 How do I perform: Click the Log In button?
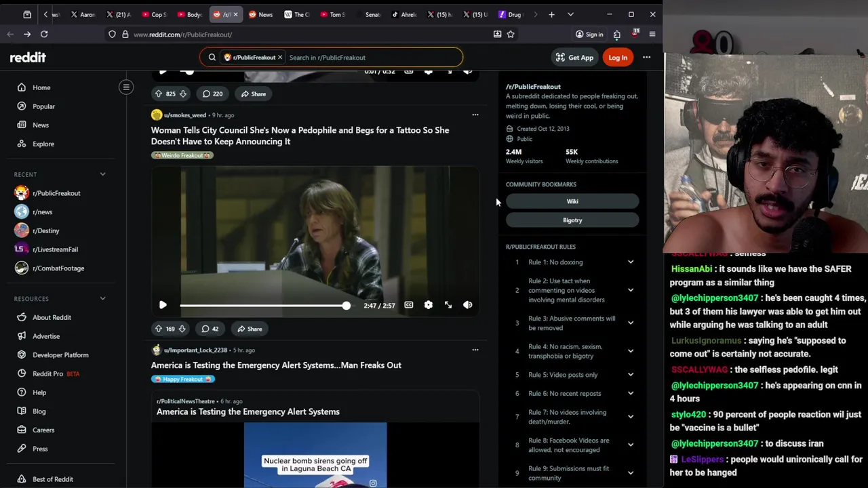(618, 58)
